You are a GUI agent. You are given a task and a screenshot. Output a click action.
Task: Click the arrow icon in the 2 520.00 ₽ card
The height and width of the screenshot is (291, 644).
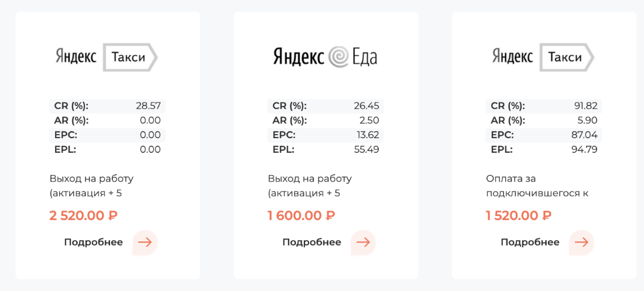pos(145,242)
